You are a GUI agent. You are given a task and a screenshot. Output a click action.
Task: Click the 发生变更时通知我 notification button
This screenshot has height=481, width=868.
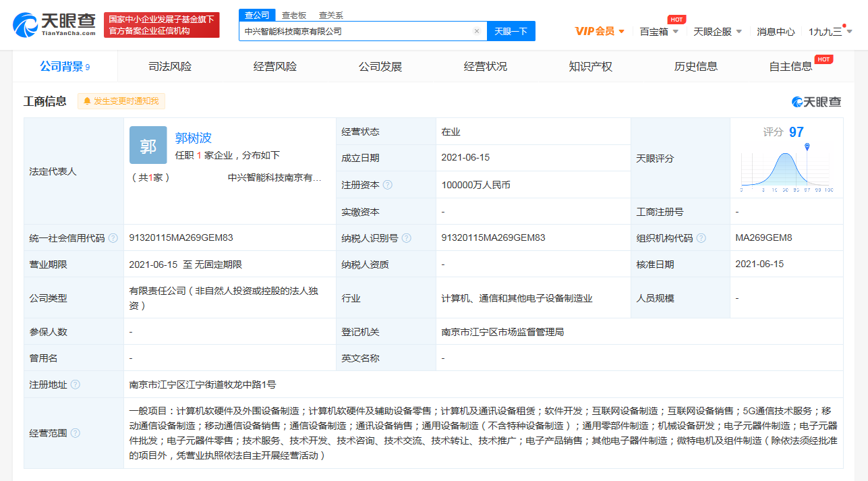point(121,101)
